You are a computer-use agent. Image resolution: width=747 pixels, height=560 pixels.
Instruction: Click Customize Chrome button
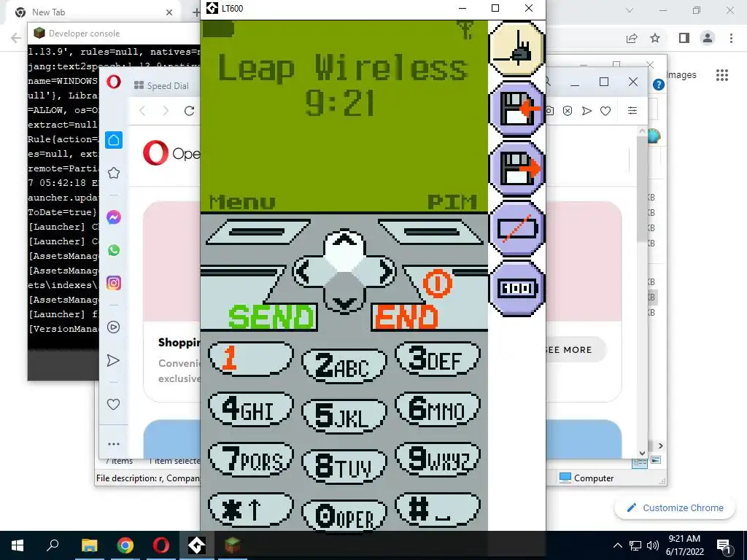(676, 507)
